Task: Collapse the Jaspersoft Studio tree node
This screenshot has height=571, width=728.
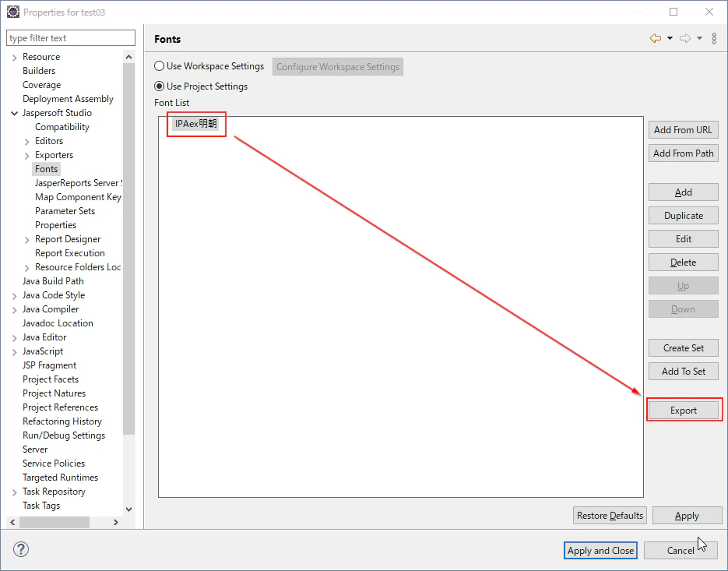Action: coord(14,113)
